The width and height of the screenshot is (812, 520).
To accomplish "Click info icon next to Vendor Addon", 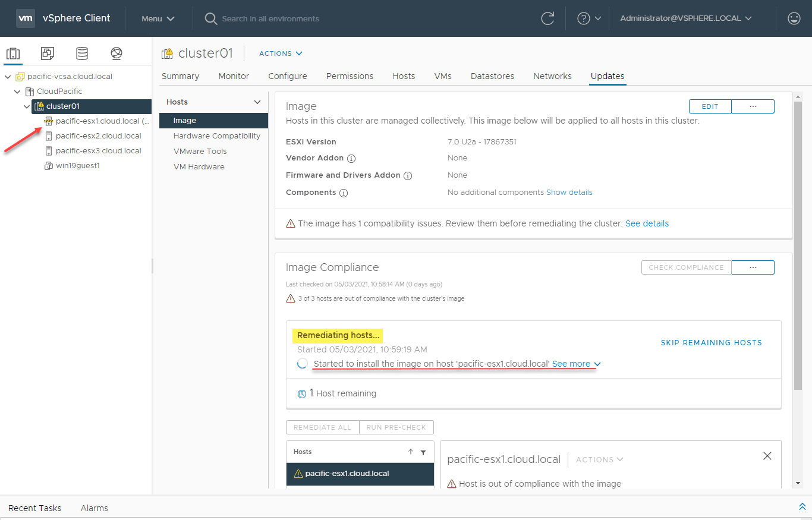I will (x=351, y=159).
